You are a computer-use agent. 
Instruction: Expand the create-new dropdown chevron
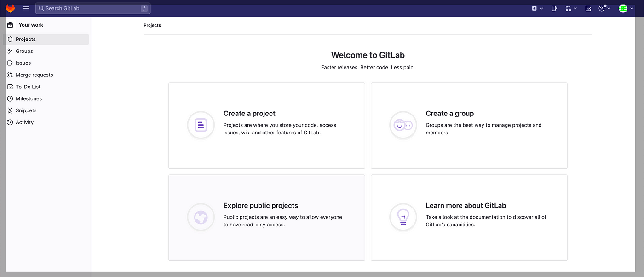tap(541, 8)
